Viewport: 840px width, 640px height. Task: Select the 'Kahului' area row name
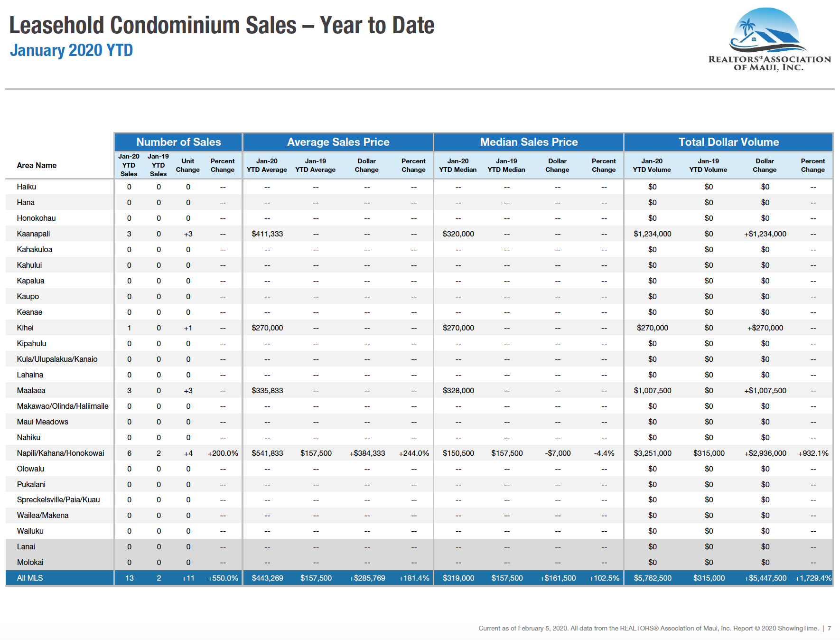pyautogui.click(x=29, y=265)
